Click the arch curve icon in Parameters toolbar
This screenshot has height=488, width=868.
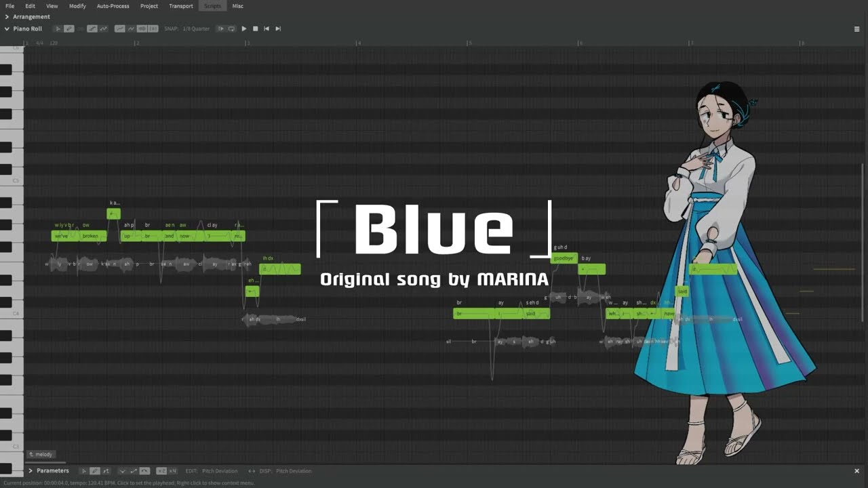coord(144,470)
